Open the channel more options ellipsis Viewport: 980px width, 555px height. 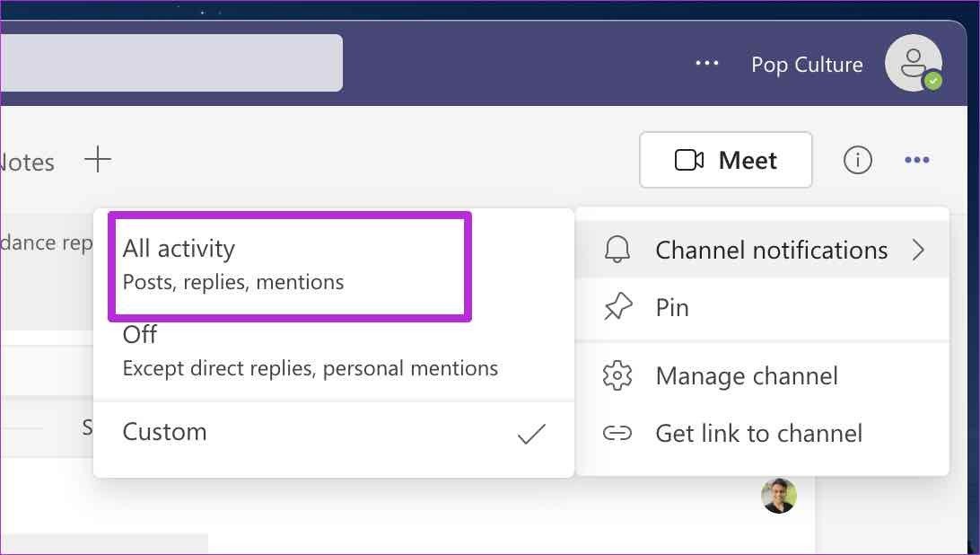pos(917,160)
